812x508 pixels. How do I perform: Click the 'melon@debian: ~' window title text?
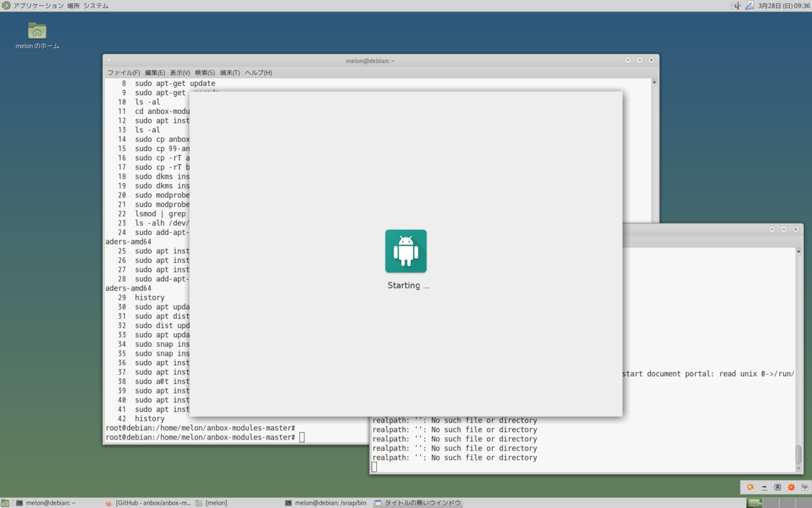click(370, 60)
